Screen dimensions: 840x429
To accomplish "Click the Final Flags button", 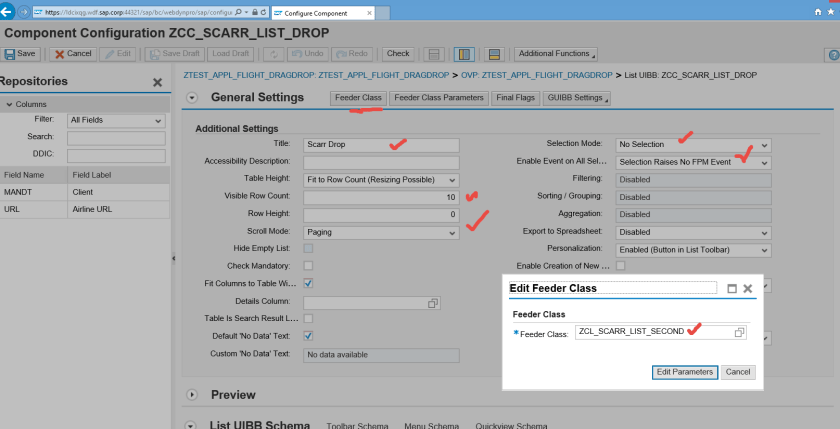I will click(x=515, y=98).
